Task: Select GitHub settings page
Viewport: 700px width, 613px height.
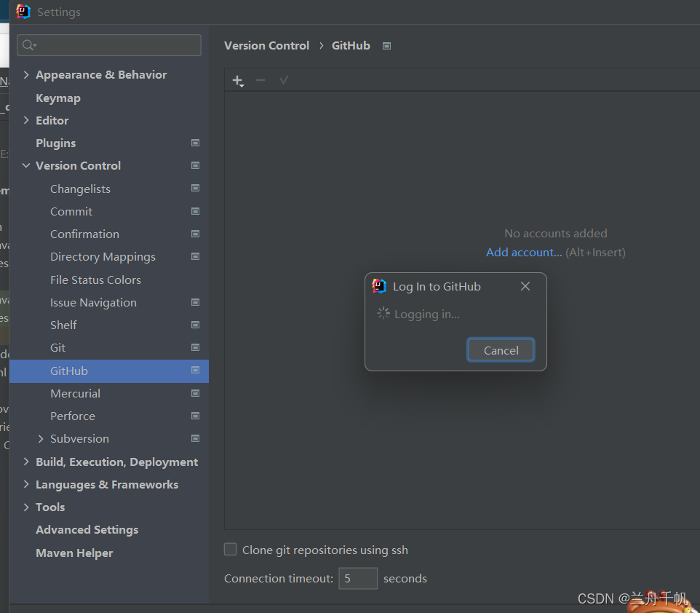Action: (x=109, y=371)
